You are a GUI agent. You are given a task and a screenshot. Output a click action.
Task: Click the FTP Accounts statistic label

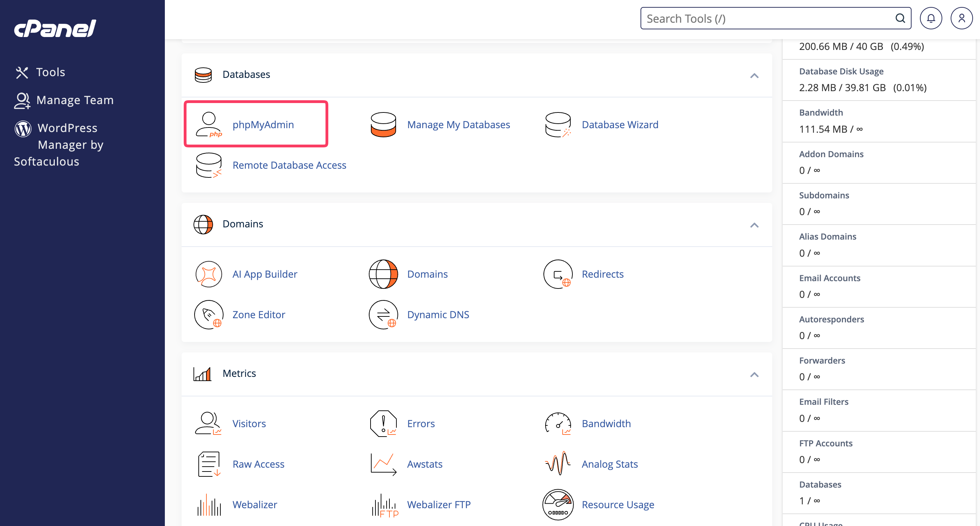pyautogui.click(x=826, y=443)
